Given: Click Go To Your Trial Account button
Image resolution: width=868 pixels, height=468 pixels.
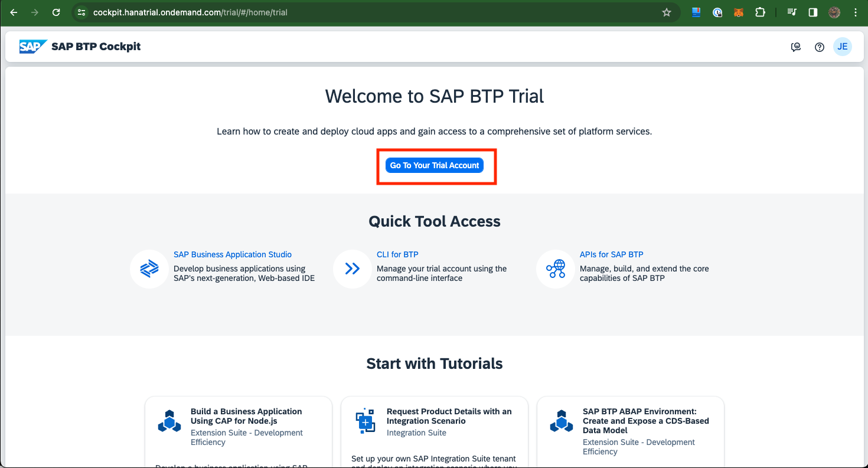Looking at the screenshot, I should click(435, 165).
